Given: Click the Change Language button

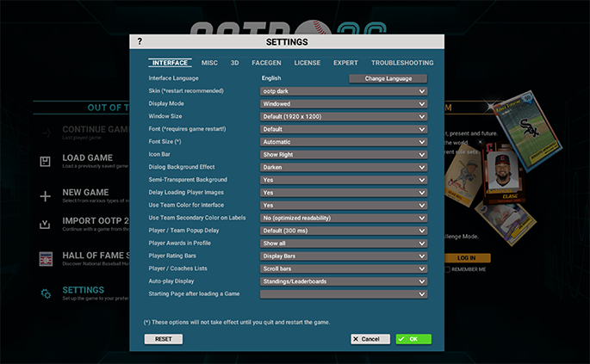Looking at the screenshot, I should point(388,78).
